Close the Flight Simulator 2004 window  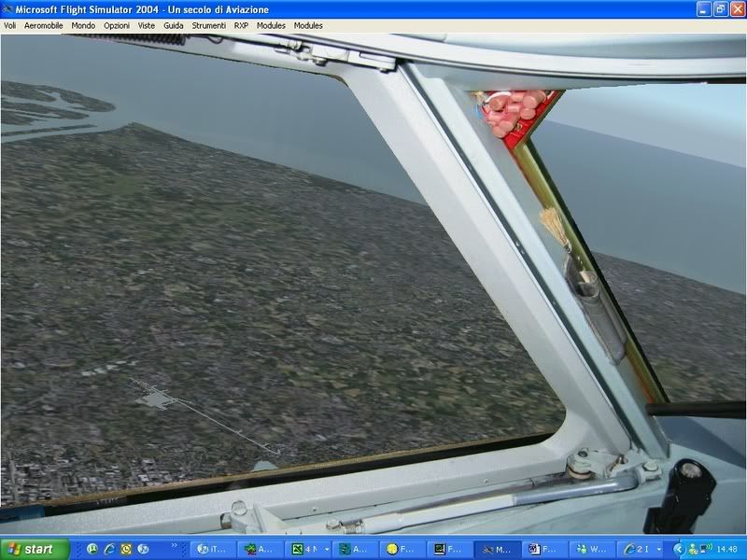tap(737, 9)
